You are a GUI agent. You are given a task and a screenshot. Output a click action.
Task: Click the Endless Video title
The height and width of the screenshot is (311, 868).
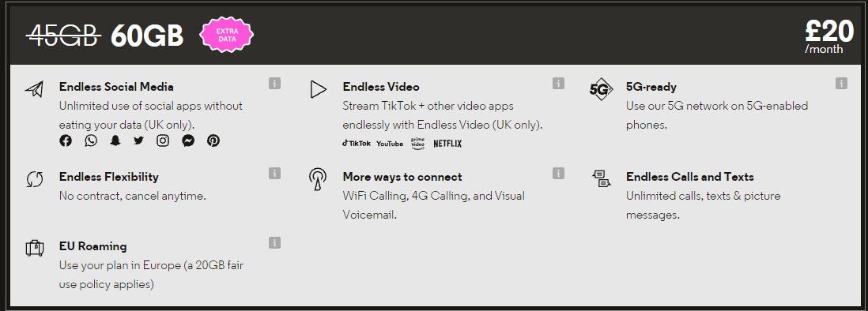point(381,87)
